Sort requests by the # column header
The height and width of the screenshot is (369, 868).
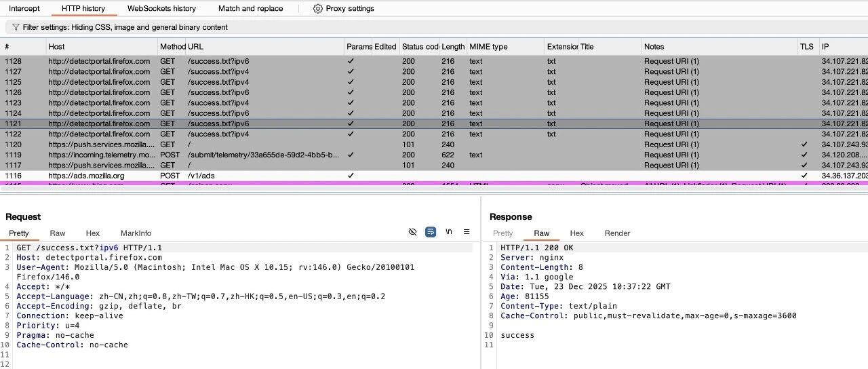click(23, 47)
